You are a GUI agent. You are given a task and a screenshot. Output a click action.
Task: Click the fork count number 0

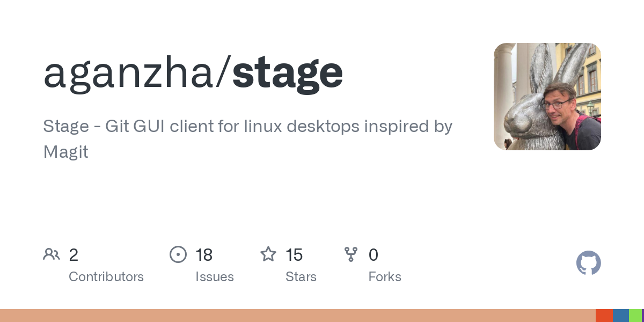(x=374, y=255)
